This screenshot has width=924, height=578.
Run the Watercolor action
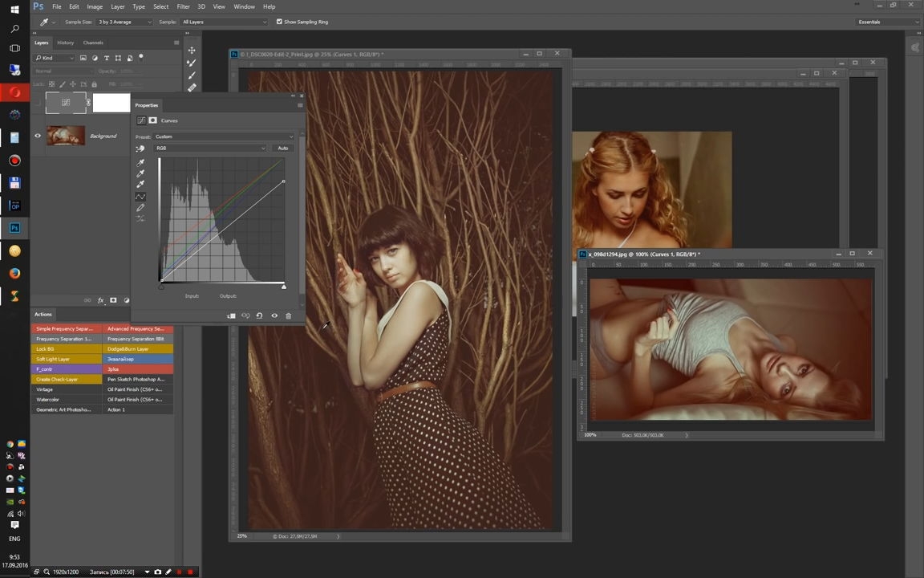[x=67, y=399]
